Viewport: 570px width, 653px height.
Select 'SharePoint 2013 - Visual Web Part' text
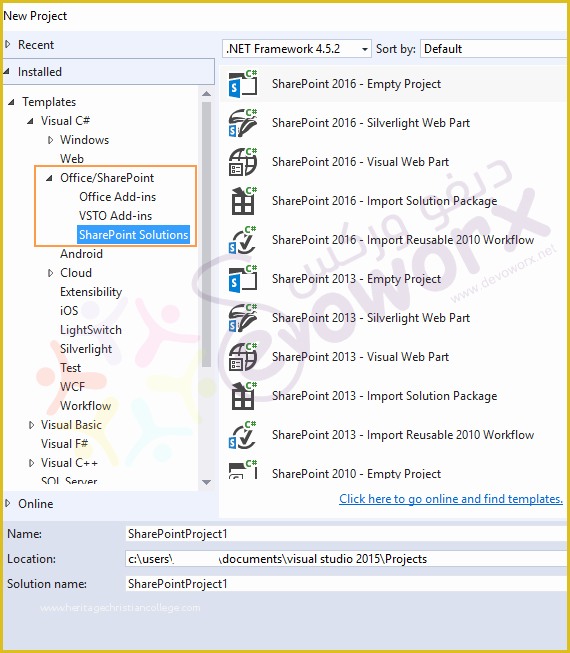361,357
